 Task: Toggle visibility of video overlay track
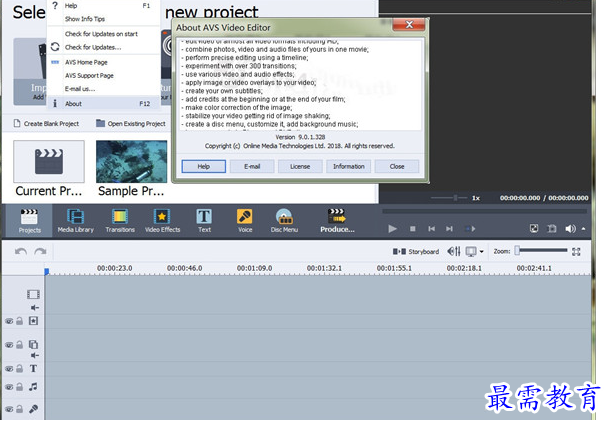coord(9,345)
